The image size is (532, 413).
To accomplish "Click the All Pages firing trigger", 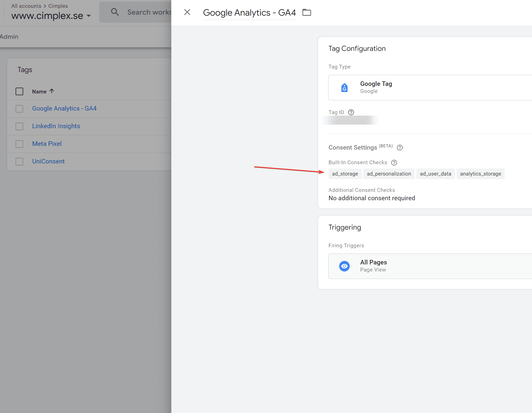I will tap(430, 266).
